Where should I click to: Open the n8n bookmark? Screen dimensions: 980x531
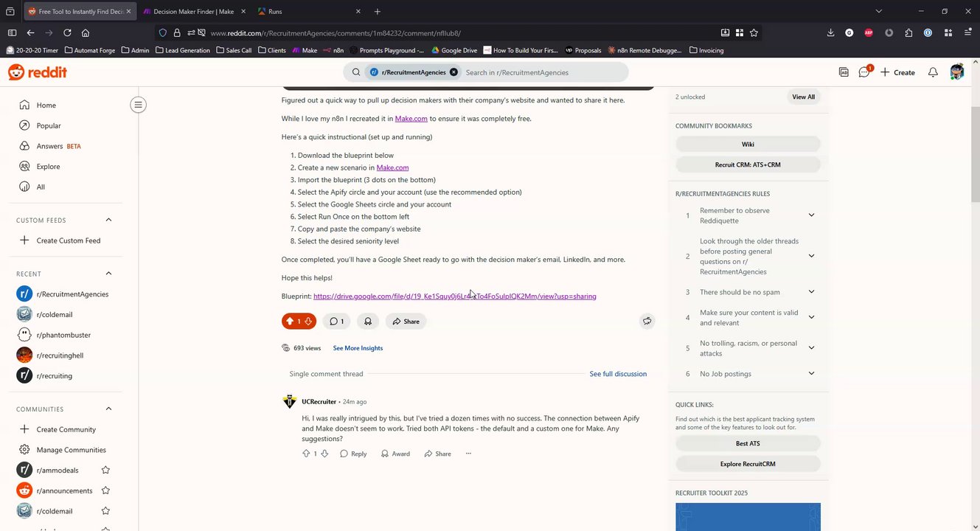click(333, 50)
